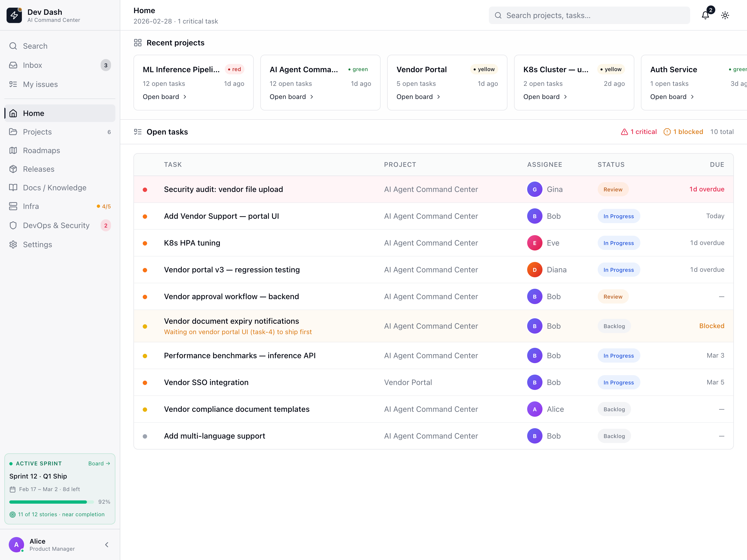
Task: Toggle the '1 critical' task filter
Action: tap(639, 132)
